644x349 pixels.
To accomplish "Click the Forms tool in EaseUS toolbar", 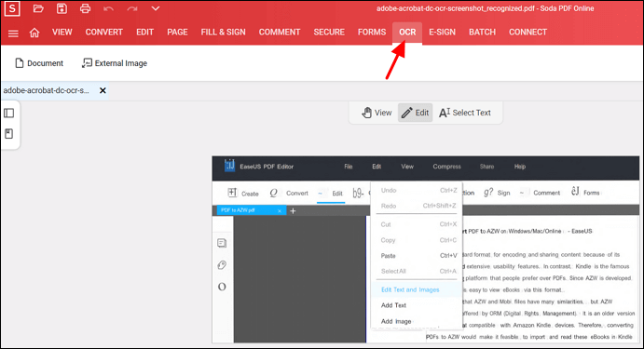I will click(585, 193).
